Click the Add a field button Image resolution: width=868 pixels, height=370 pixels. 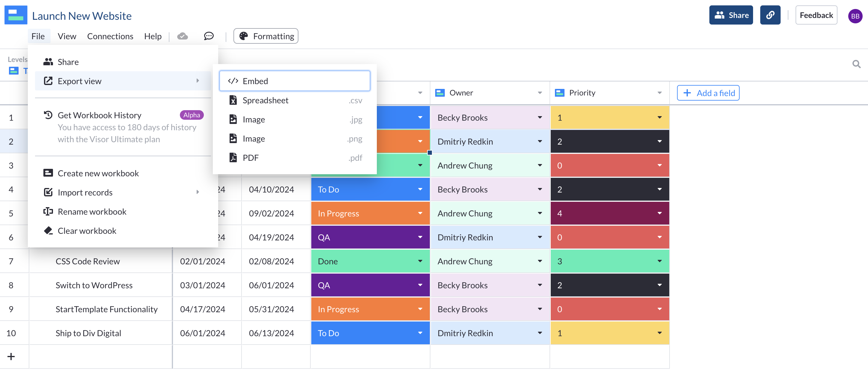708,93
